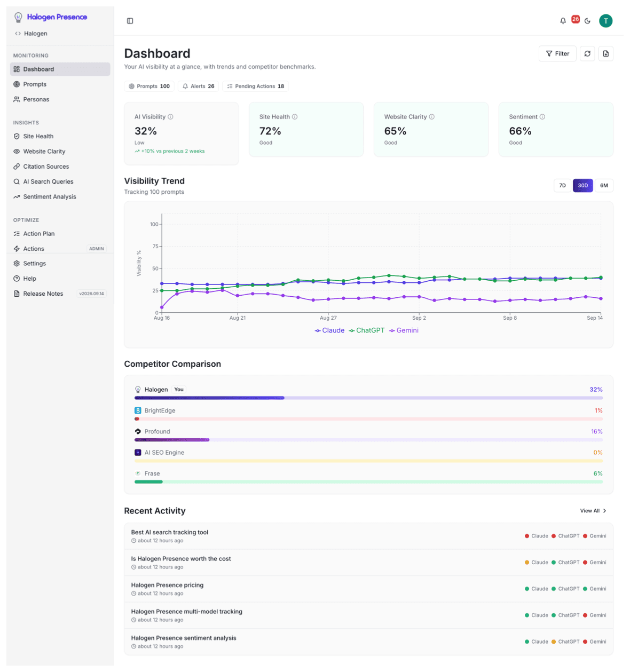Click the Halogen workspace selector

[31, 34]
